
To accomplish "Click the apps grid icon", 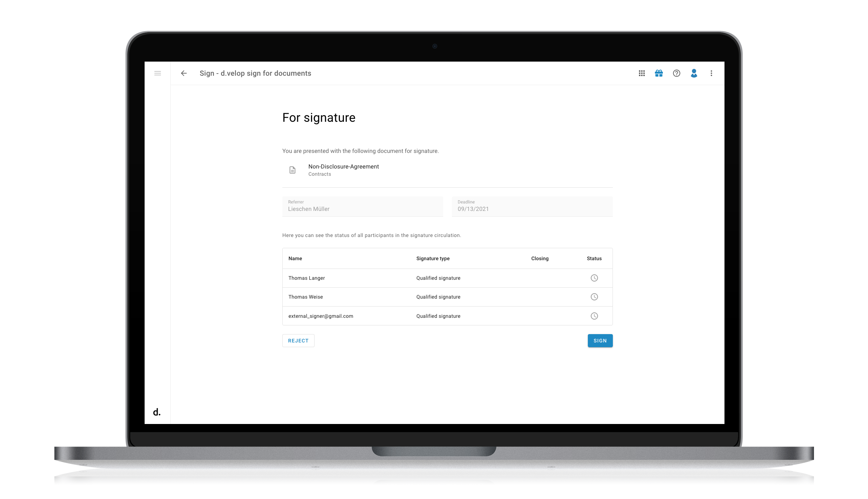I will (641, 73).
